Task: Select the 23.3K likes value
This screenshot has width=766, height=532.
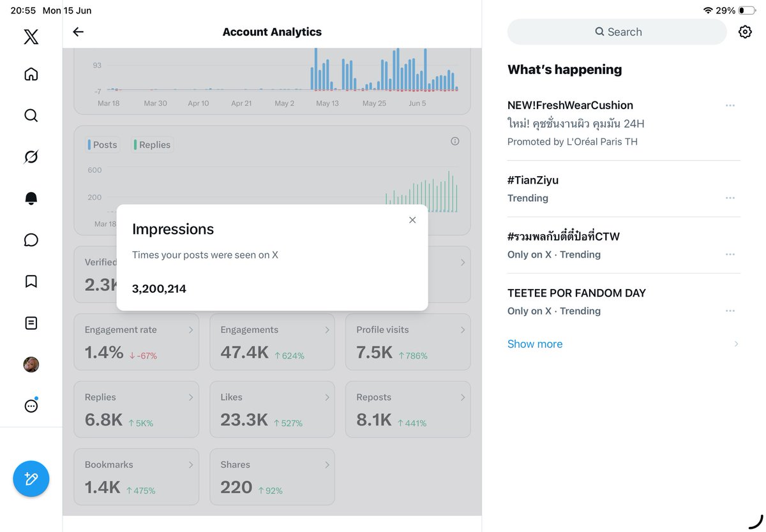Action: [244, 420]
